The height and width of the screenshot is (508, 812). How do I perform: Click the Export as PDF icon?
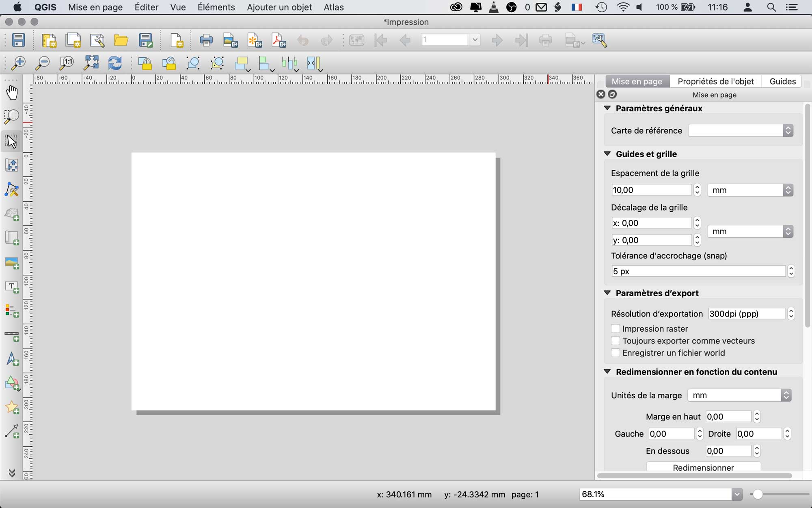click(x=279, y=40)
